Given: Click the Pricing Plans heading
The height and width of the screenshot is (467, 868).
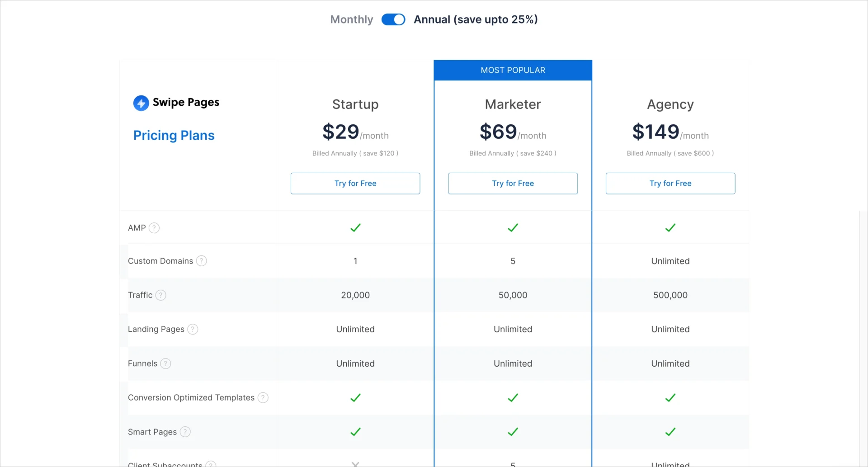Looking at the screenshot, I should pos(174,135).
